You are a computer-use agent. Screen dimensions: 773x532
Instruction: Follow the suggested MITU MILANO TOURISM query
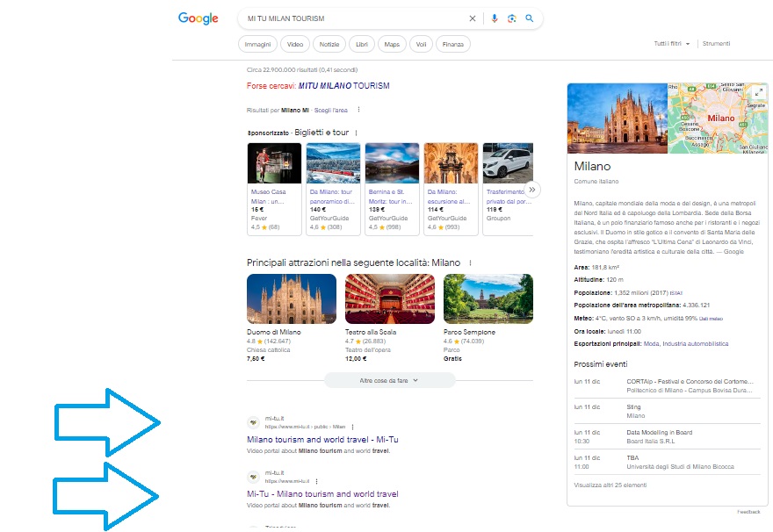(x=343, y=86)
